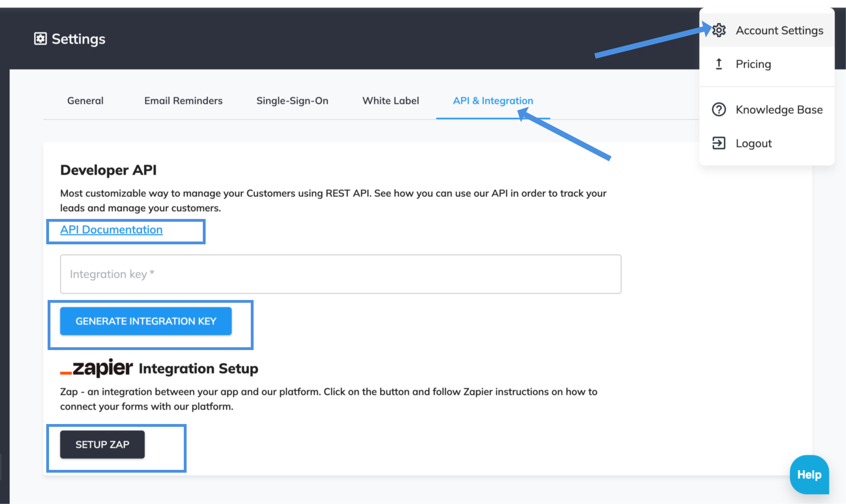Click the Generate Integration Key button

click(x=146, y=321)
